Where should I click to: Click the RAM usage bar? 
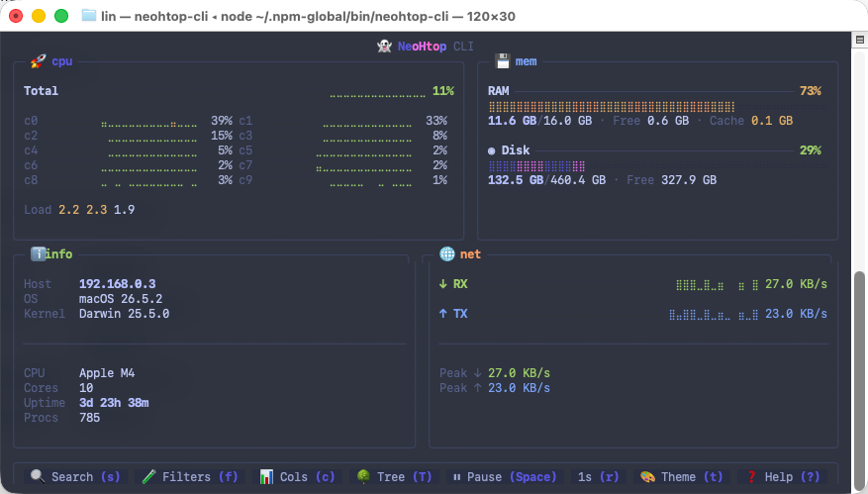[657, 106]
